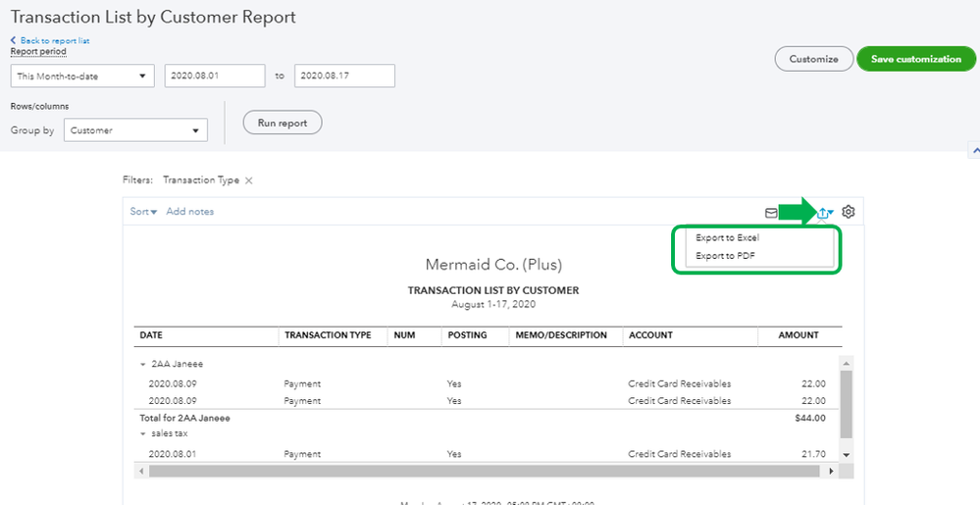Screen dimensions: 980x505
Task: Collapse the sales tax group
Action: click(x=143, y=432)
